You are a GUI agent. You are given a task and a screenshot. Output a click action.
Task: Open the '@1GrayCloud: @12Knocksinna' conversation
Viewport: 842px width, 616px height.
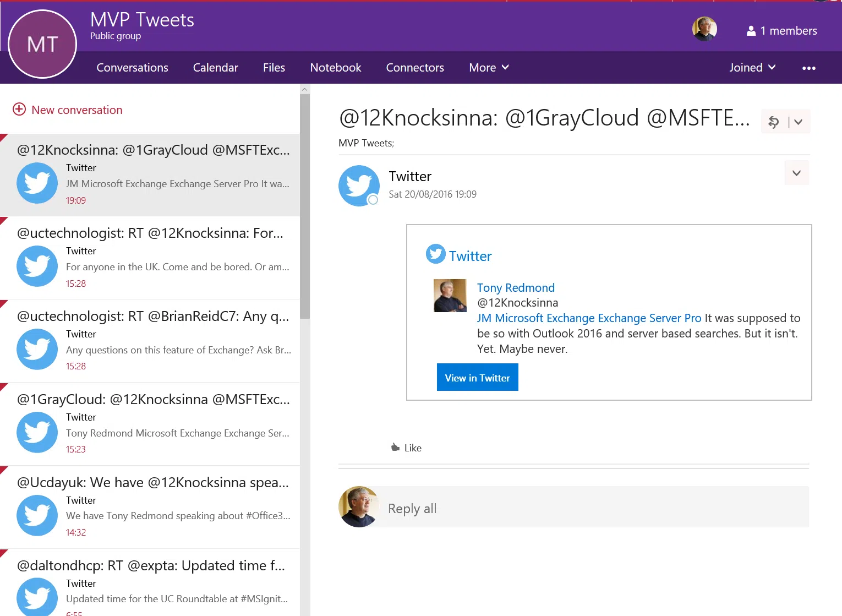[x=150, y=424]
